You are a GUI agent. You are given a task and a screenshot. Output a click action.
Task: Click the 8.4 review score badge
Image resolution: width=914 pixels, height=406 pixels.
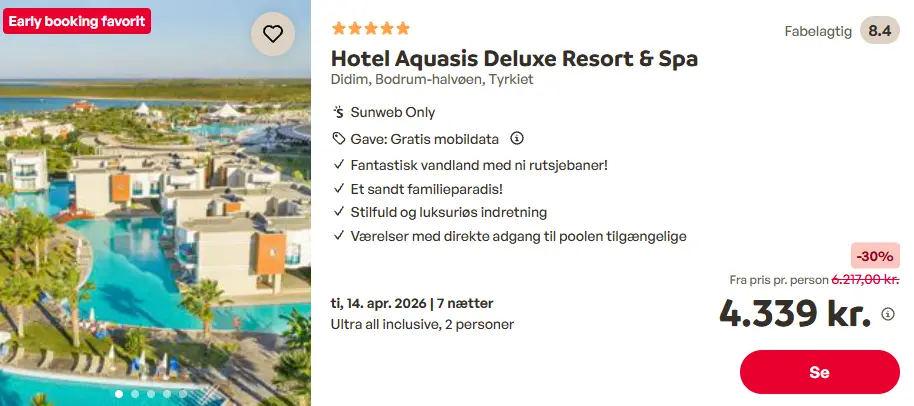pos(879,31)
